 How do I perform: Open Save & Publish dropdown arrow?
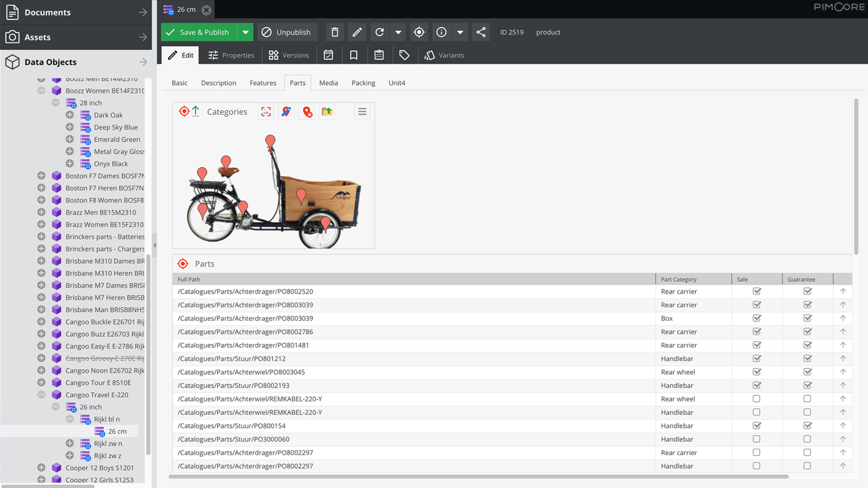tap(246, 32)
